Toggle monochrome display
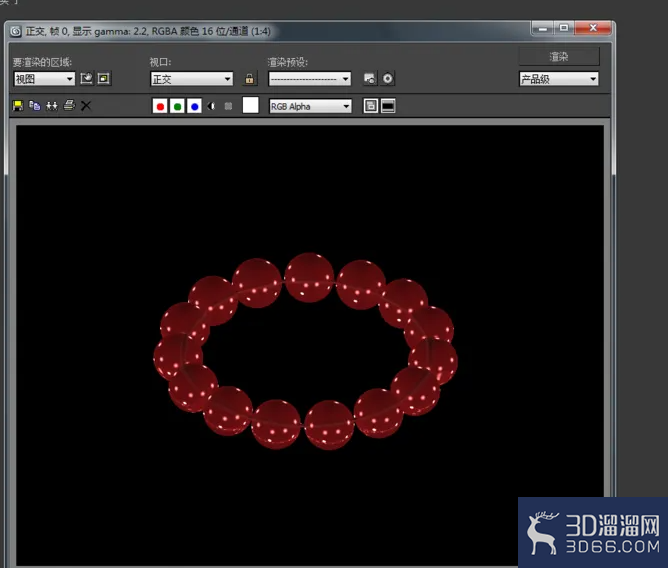The image size is (668, 568). coord(228,106)
